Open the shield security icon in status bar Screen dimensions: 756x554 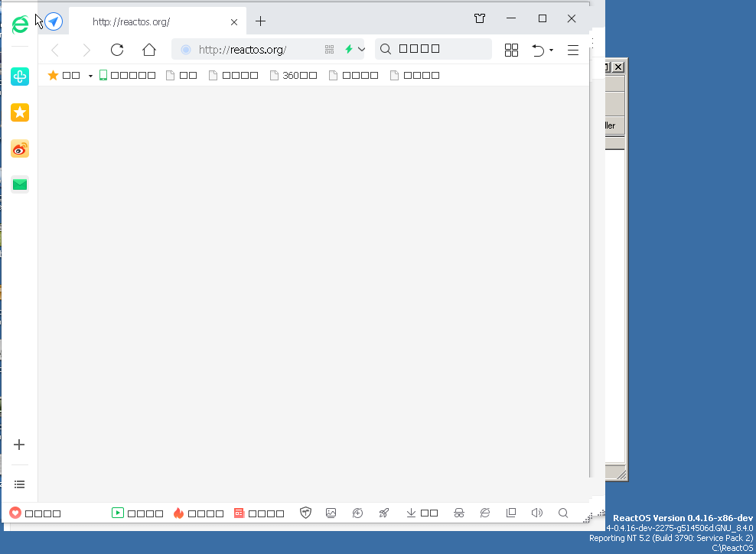(306, 513)
